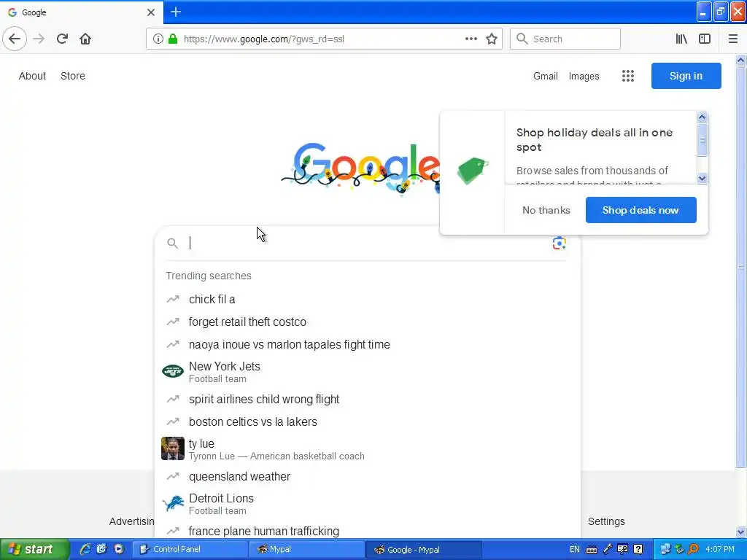The image size is (747, 560).
Task: Click the EN language indicator
Action: pos(575,550)
